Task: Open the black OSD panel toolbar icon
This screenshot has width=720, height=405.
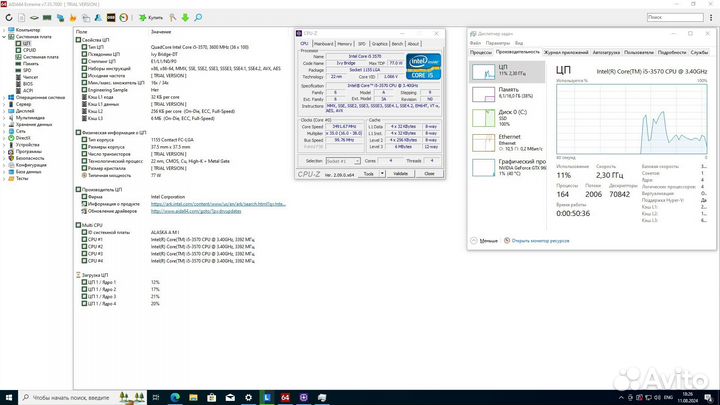Action: click(111, 17)
